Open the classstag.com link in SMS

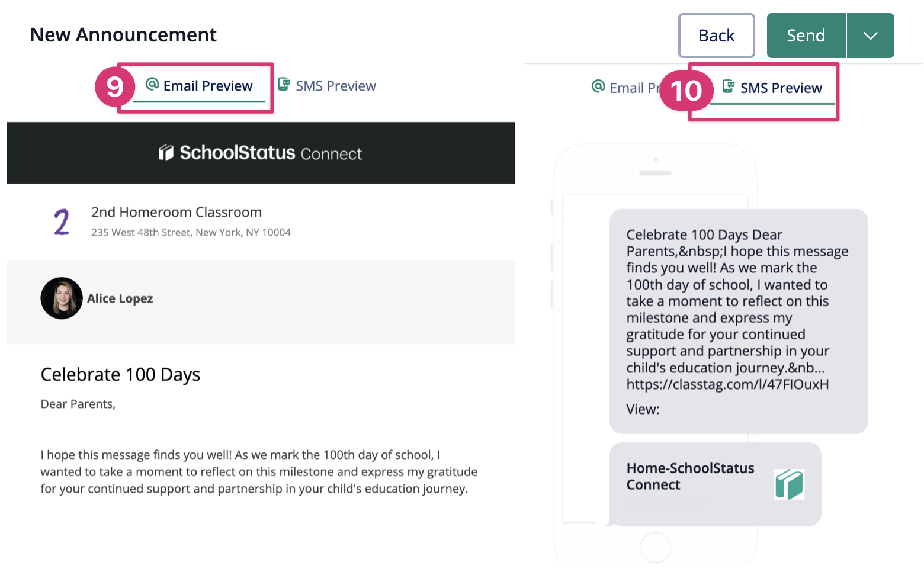click(x=727, y=384)
